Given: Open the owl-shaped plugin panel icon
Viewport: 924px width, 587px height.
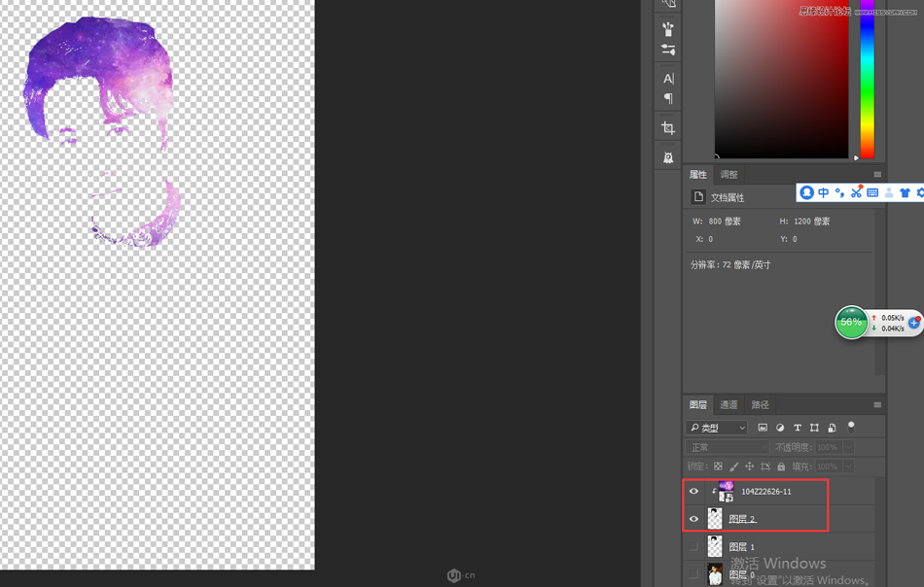Looking at the screenshot, I should [x=667, y=157].
